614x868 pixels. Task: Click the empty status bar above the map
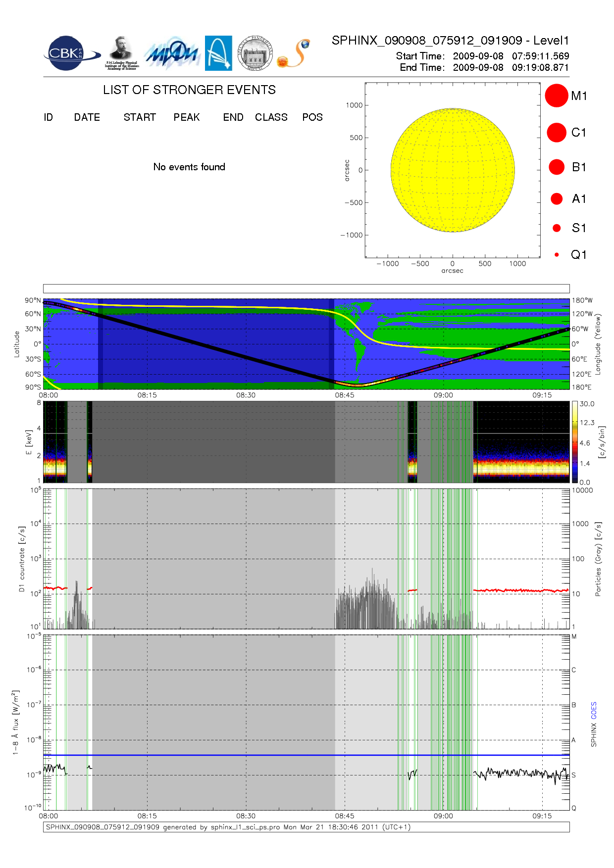pos(306,289)
